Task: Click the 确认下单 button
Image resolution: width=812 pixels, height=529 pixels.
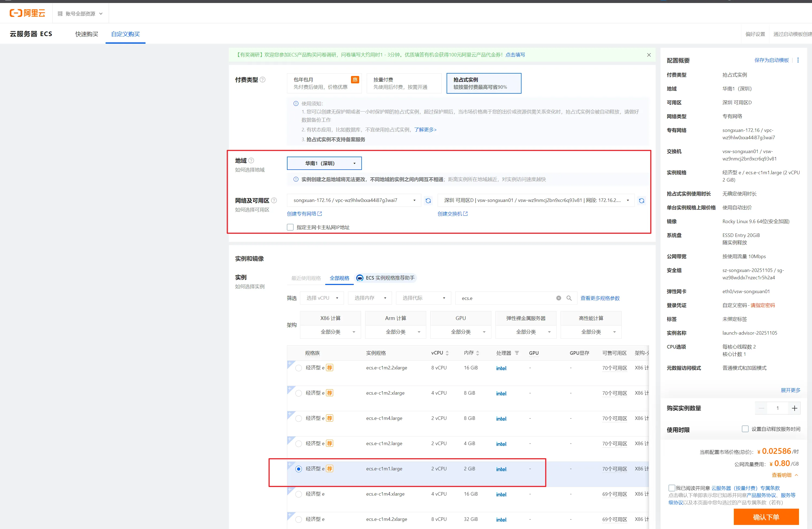Action: (x=766, y=517)
